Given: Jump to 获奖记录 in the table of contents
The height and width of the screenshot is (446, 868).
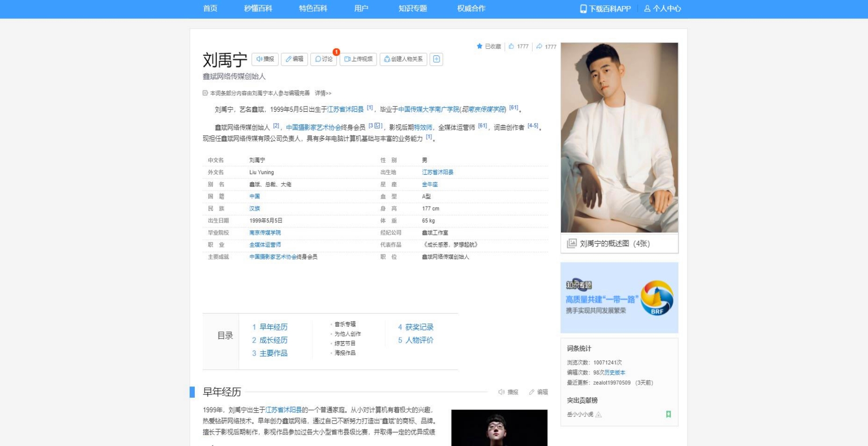Looking at the screenshot, I should (x=419, y=327).
